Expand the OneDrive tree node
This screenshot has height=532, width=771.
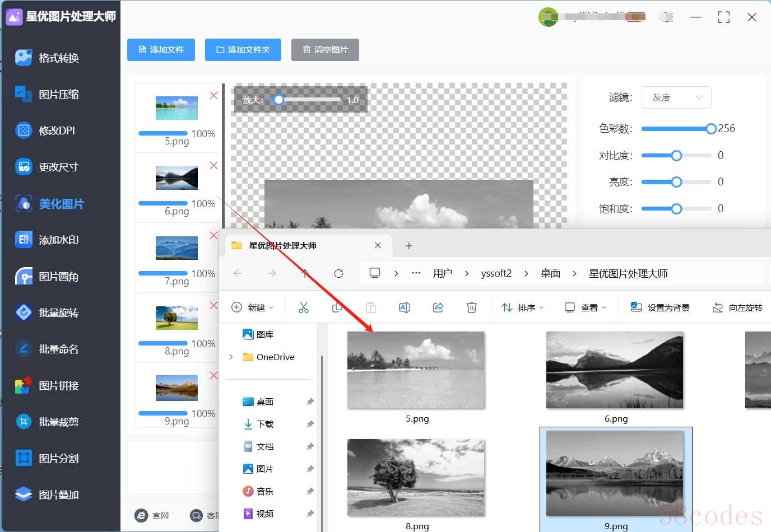(231, 357)
